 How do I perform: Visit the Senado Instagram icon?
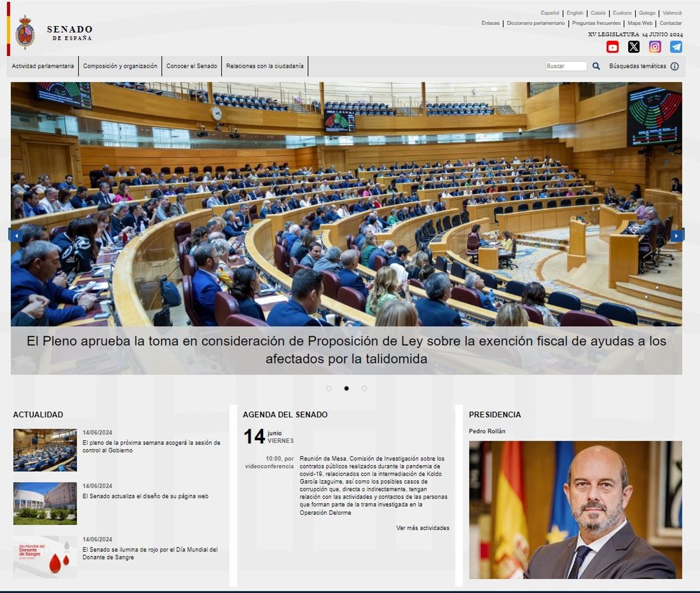point(655,47)
